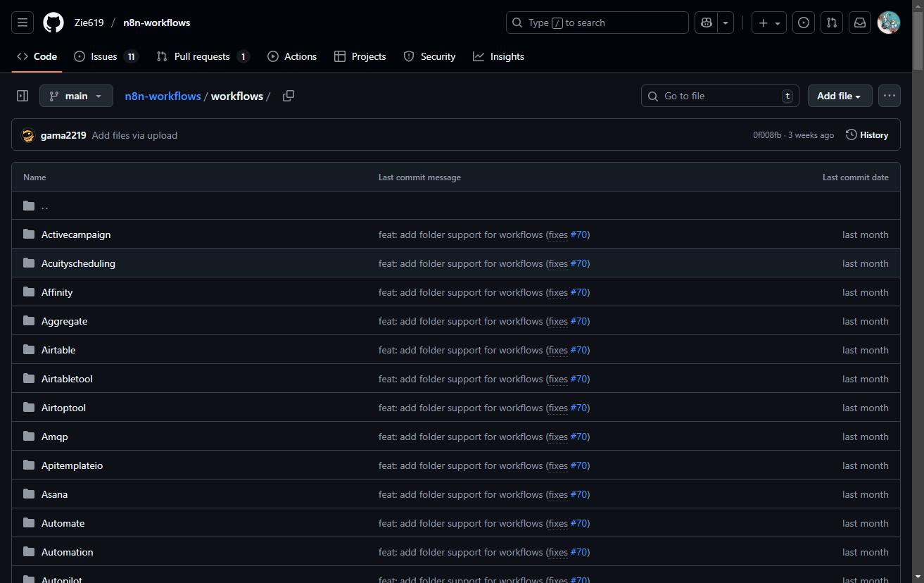The height and width of the screenshot is (583, 924).
Task: Click folder icon beside Automation
Action: pyautogui.click(x=29, y=552)
